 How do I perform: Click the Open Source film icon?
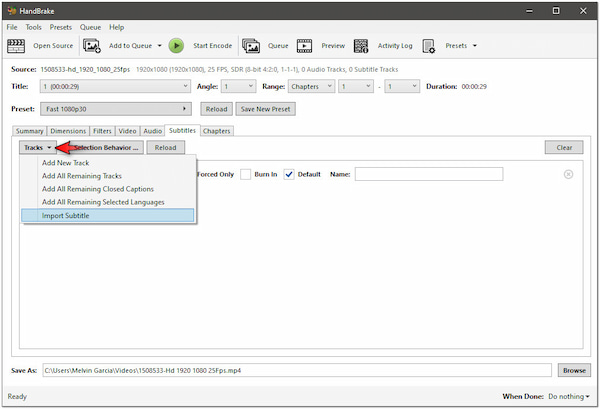[x=18, y=45]
